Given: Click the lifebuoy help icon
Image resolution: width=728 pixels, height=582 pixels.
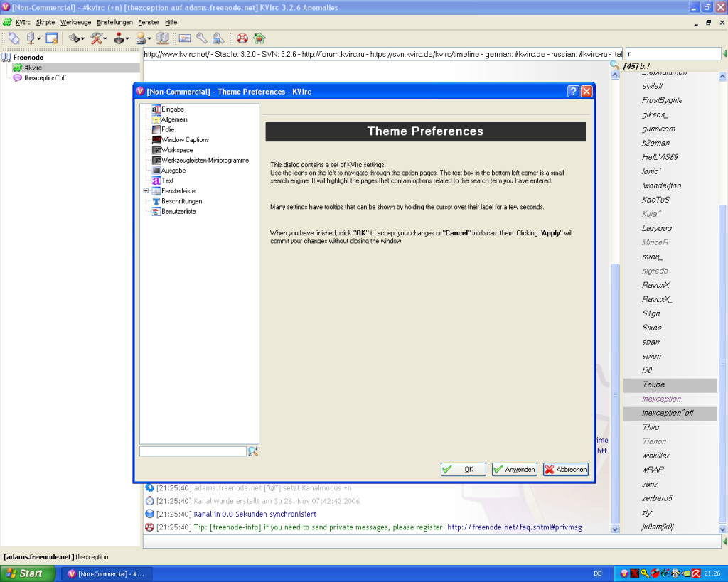Looking at the screenshot, I should click(242, 38).
